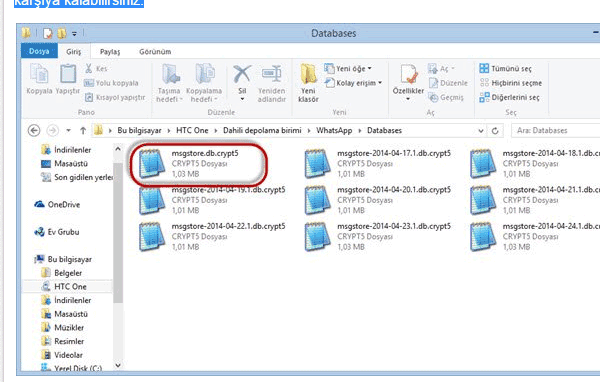
Task: Open Müzikler in the navigation pane
Action: [x=62, y=327]
